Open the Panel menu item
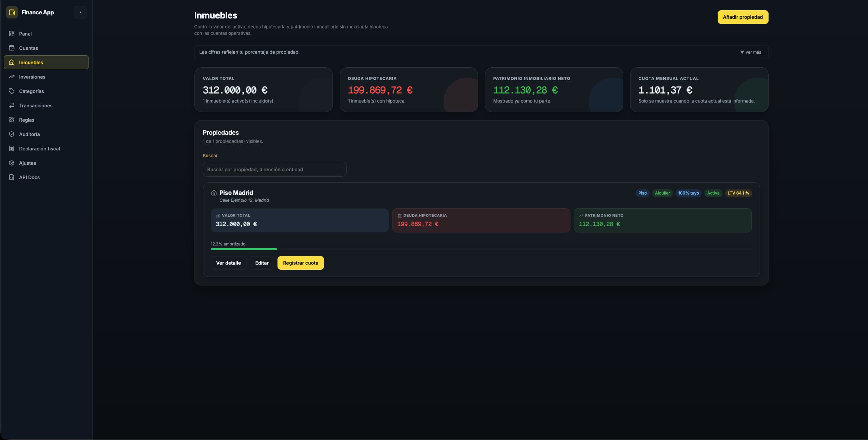Viewport: 868px width, 440px height. [x=46, y=34]
